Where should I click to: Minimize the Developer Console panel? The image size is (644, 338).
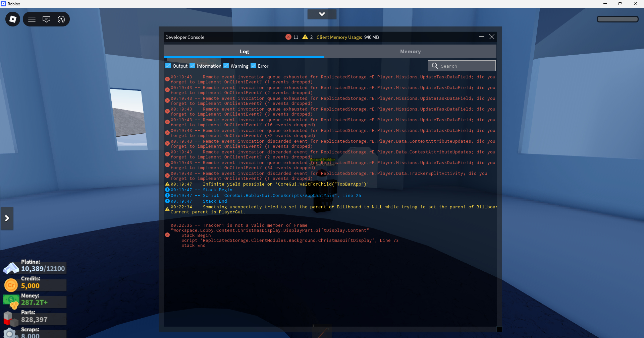tap(482, 37)
